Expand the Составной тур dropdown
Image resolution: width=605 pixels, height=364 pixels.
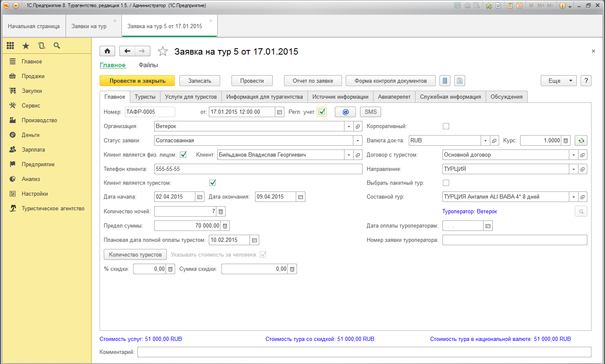[x=574, y=197]
